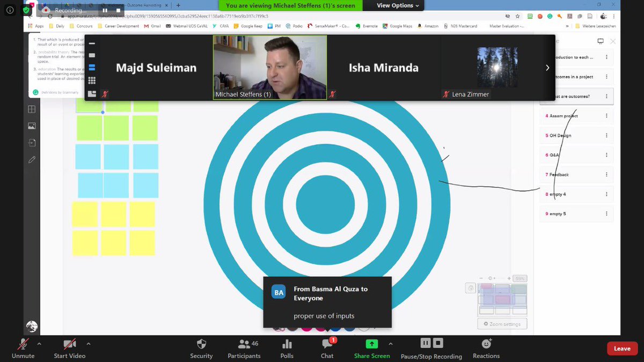Expand the audio options arrow beside Unmute
The width and height of the screenshot is (644, 362).
tap(39, 344)
